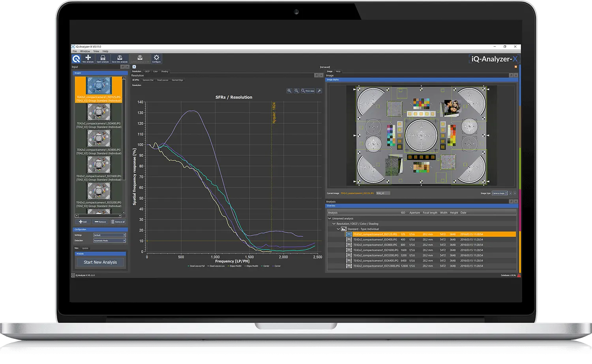
Task: Click the Standard group picture icon
Action: coord(344,229)
